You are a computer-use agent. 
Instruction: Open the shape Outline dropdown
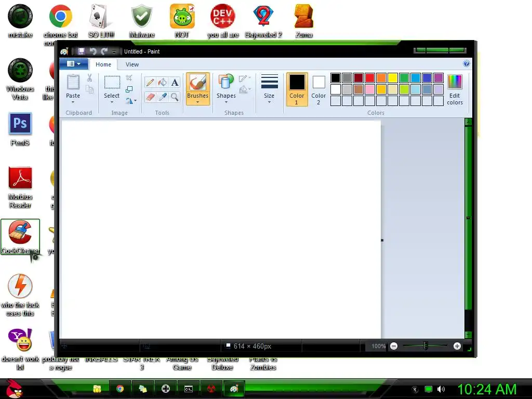pos(245,79)
